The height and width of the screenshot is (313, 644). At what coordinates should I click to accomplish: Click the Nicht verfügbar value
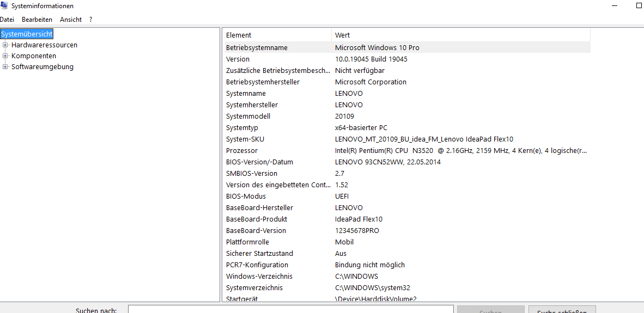click(x=360, y=71)
